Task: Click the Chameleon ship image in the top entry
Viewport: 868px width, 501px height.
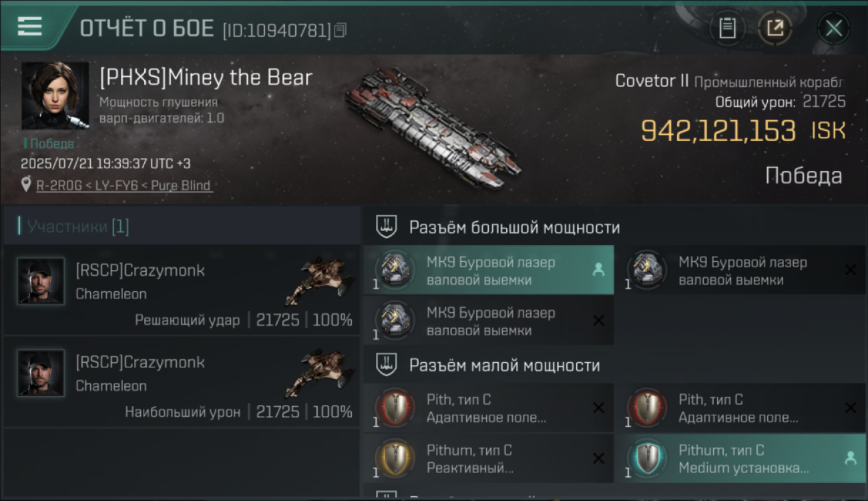Action: point(319,280)
